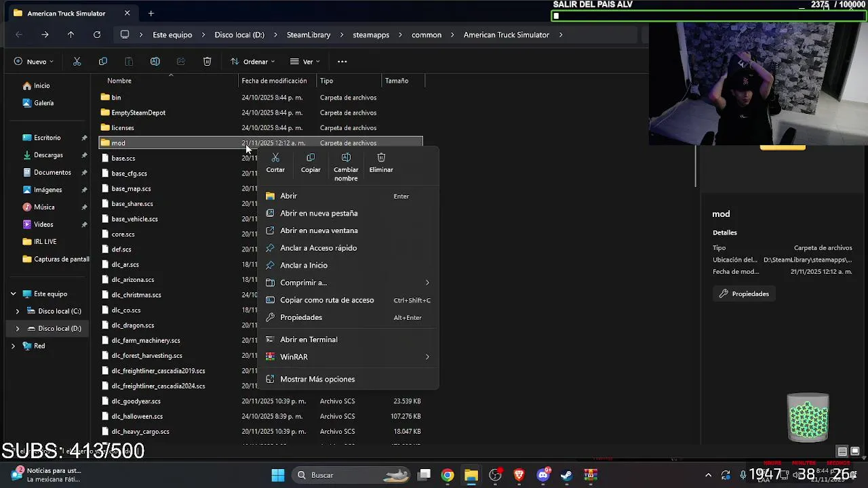Choose Abrir en nueva pestaña

pyautogui.click(x=347, y=213)
